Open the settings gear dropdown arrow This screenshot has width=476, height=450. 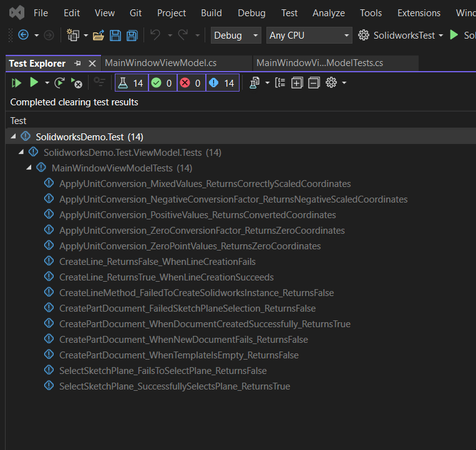[344, 83]
